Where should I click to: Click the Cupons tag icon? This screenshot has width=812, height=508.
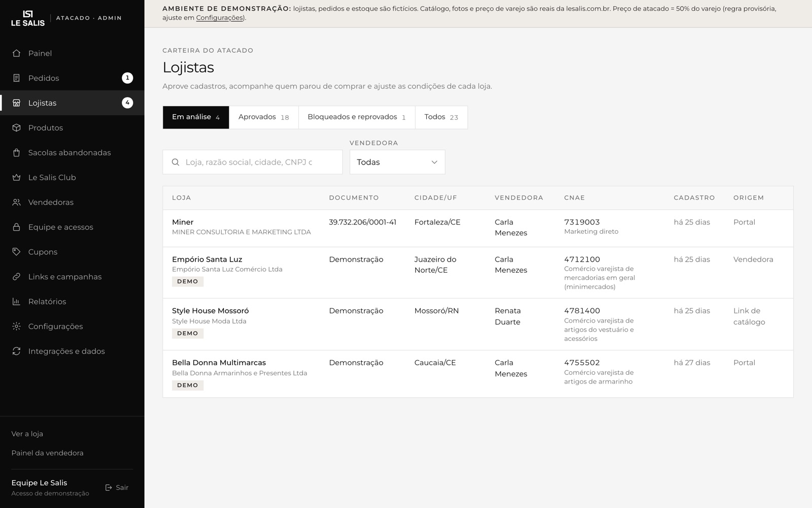point(16,252)
